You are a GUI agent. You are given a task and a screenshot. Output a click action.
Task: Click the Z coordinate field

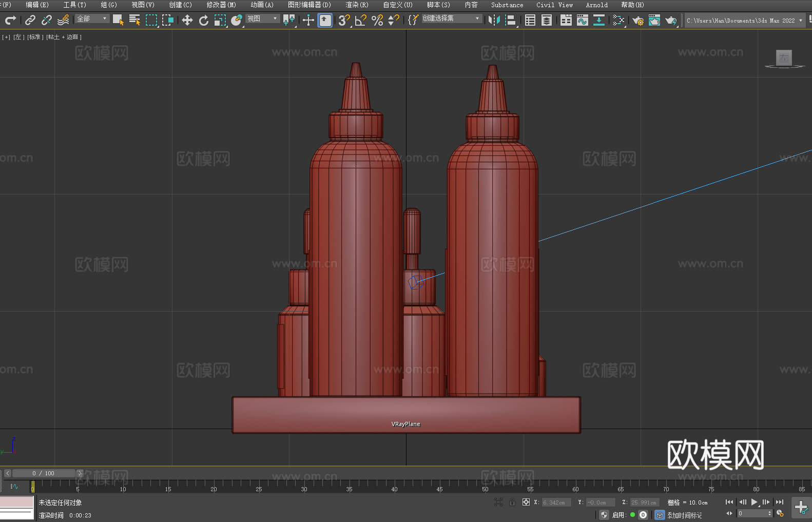[x=645, y=502]
